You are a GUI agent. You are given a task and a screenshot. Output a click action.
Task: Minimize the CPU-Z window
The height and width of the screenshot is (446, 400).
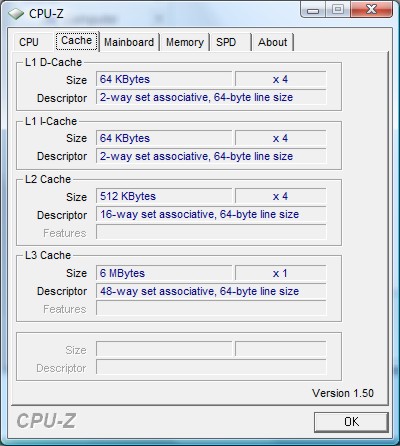pos(313,9)
